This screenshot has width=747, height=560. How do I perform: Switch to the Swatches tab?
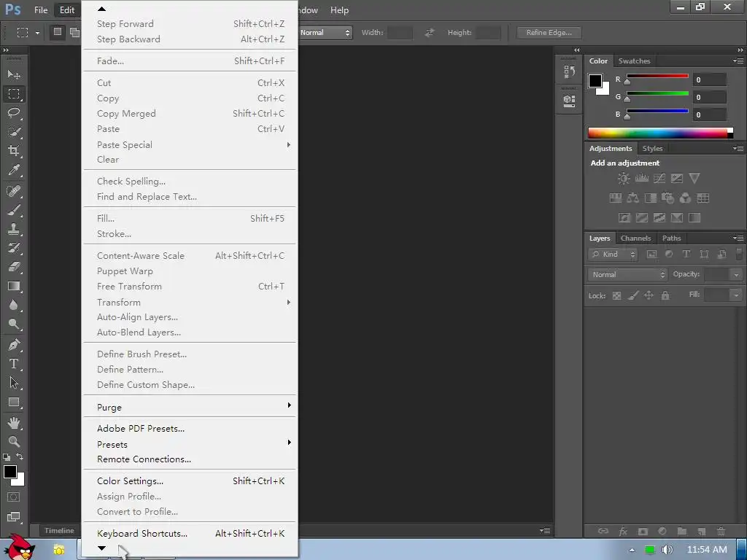(634, 61)
